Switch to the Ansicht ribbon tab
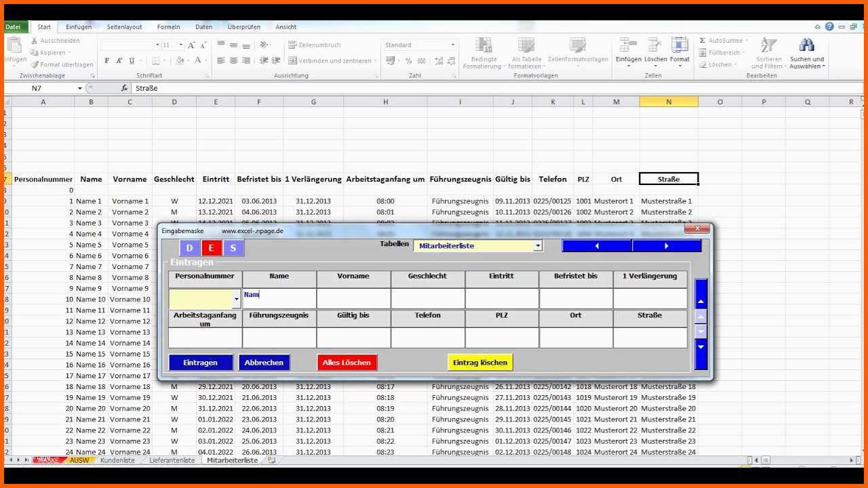 coord(286,27)
